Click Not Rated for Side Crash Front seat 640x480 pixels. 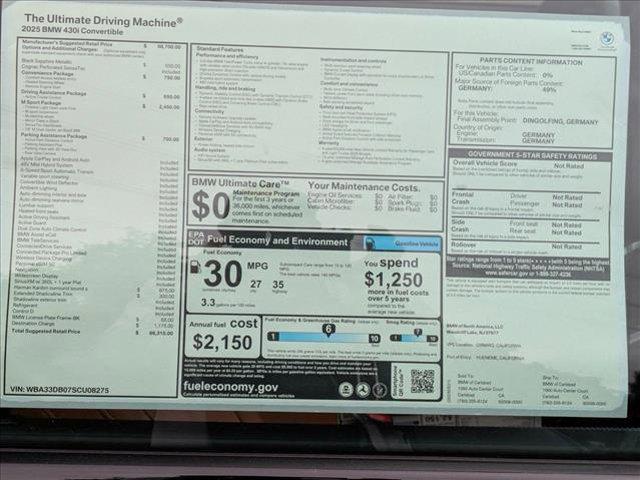pyautogui.click(x=567, y=225)
